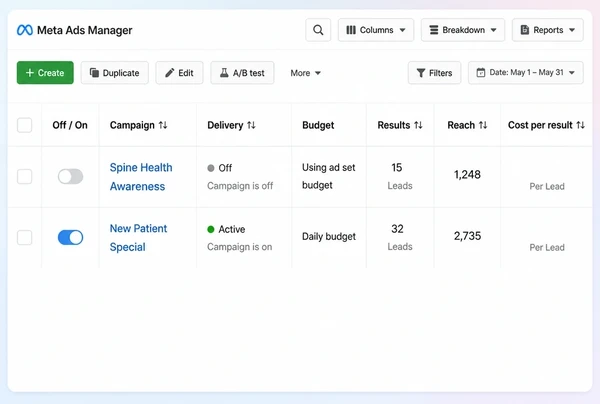The image size is (600, 404).
Task: Open the Spine Health Awareness campaign link
Action: click(141, 177)
